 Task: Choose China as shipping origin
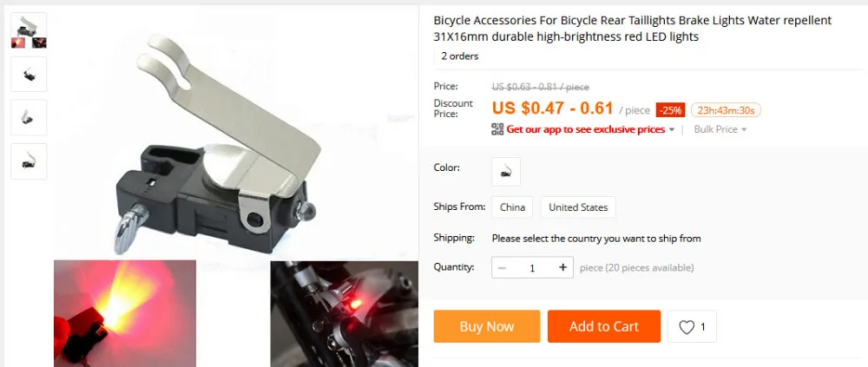[x=512, y=207]
